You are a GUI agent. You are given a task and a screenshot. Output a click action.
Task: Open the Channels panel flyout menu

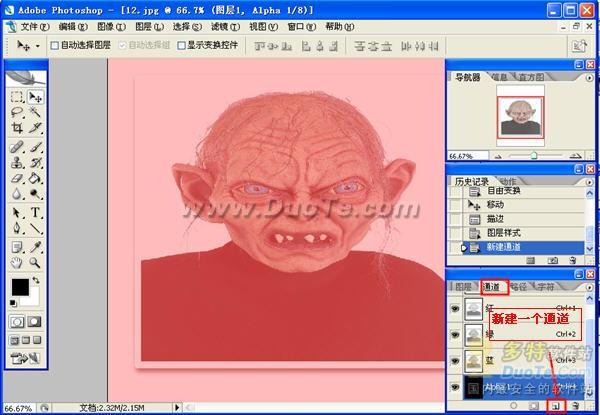coord(589,287)
